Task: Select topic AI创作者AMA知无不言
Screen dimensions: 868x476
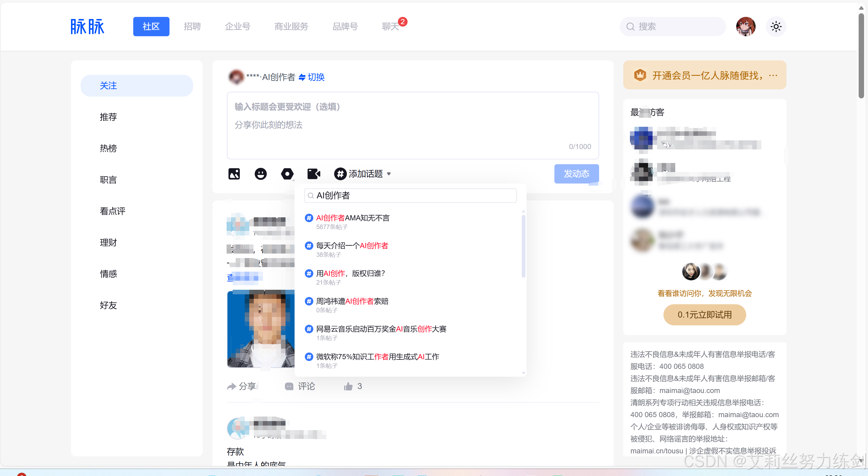Action: [353, 218]
